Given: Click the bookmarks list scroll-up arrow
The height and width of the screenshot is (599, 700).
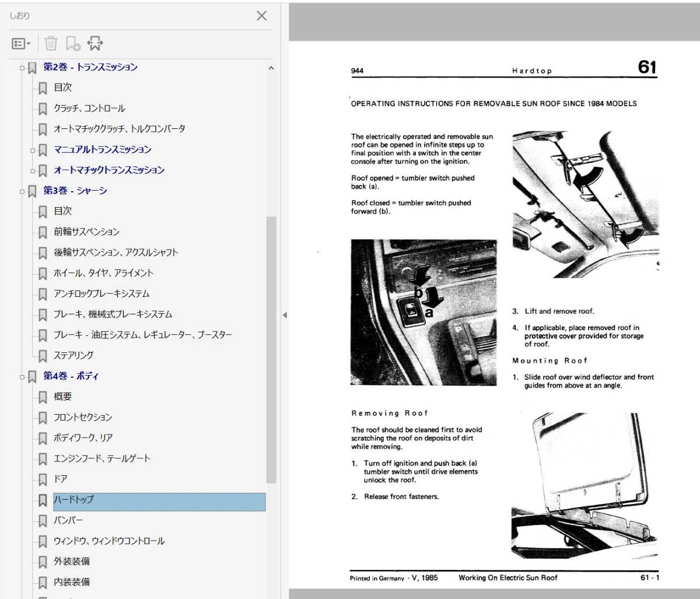Looking at the screenshot, I should [x=271, y=68].
